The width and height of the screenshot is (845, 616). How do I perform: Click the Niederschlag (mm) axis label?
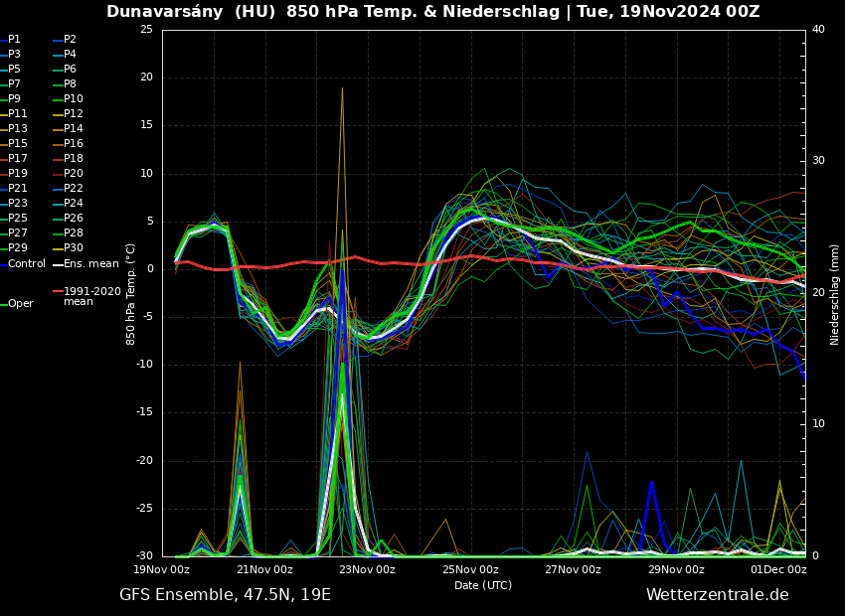835,294
